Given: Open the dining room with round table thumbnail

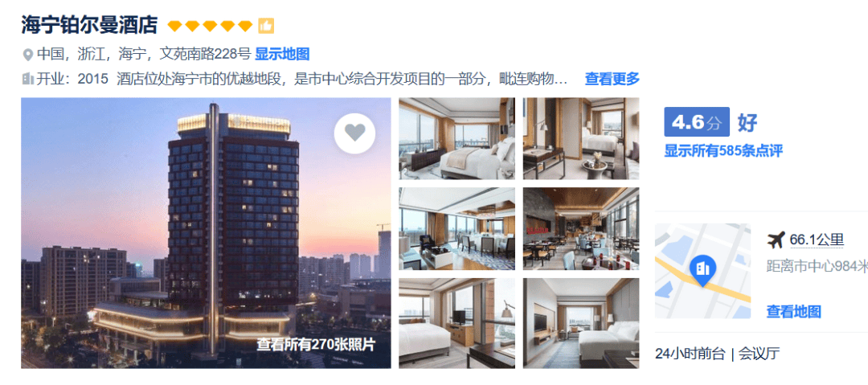Looking at the screenshot, I should click(457, 229).
